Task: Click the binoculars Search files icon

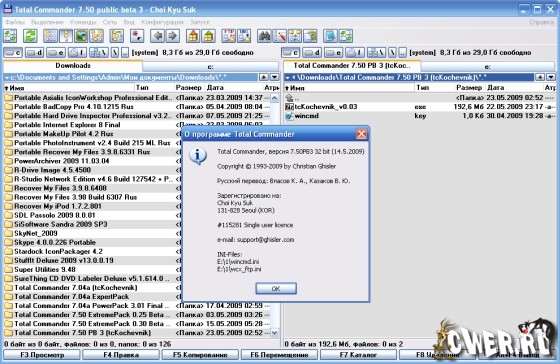Action: (264, 36)
